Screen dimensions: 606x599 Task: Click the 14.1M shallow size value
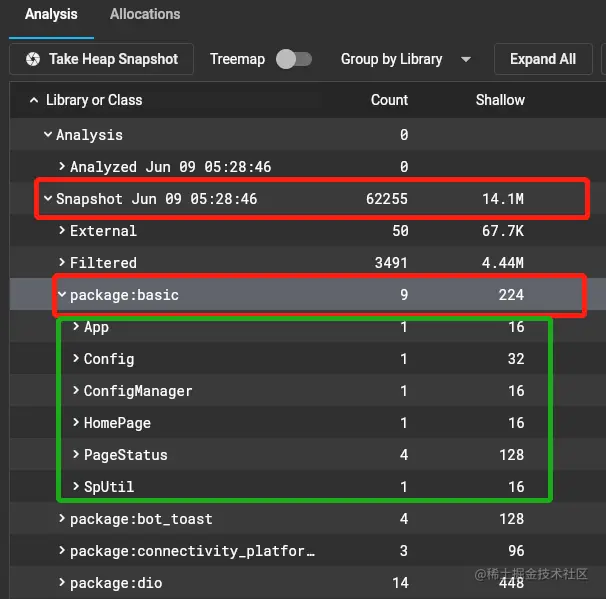[x=503, y=199]
